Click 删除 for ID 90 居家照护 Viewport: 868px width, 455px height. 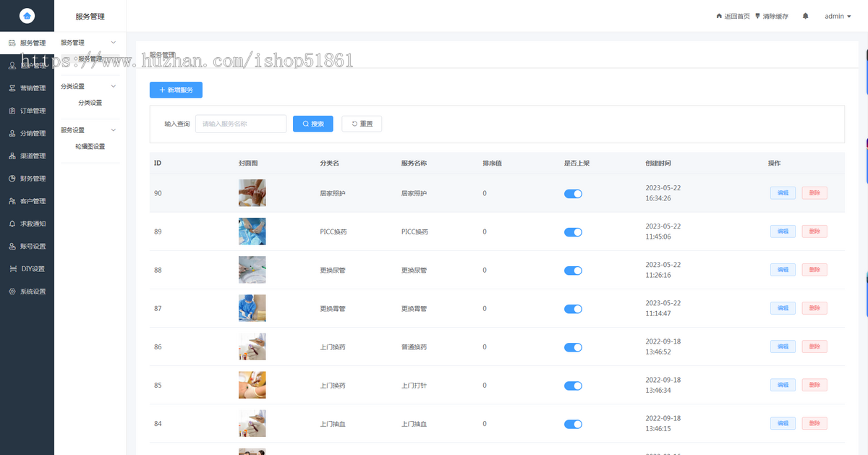814,193
